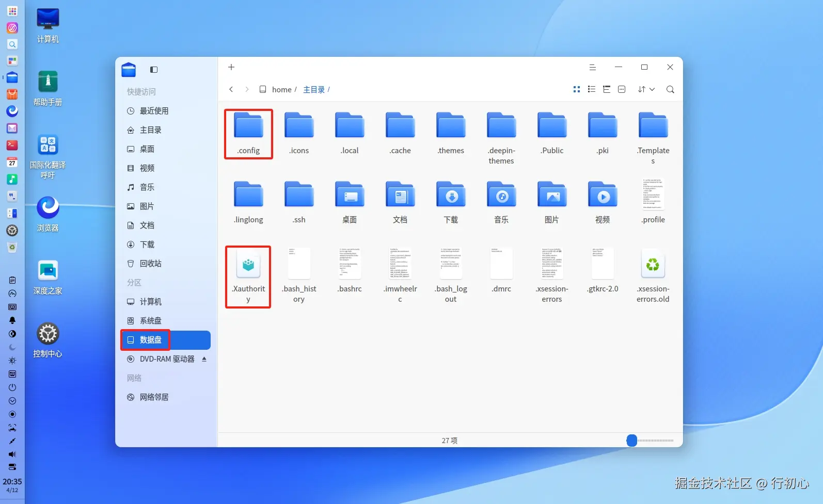Open 回收站 in sidebar

click(166, 264)
